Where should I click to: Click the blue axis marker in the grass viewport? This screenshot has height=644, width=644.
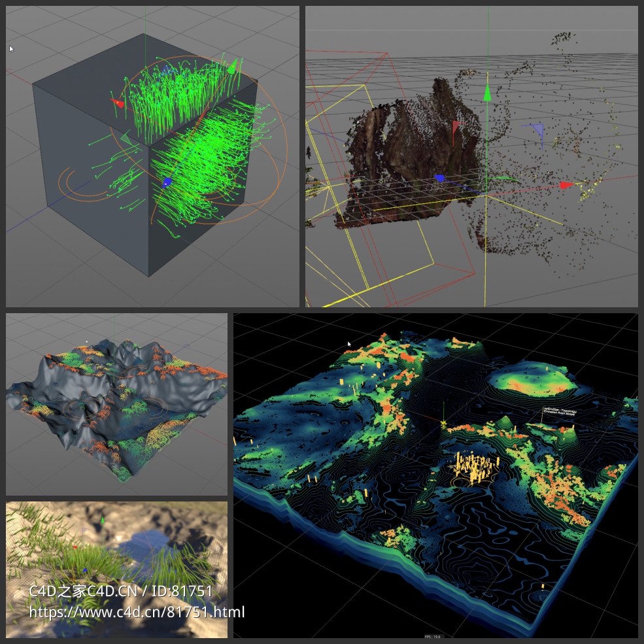click(85, 570)
